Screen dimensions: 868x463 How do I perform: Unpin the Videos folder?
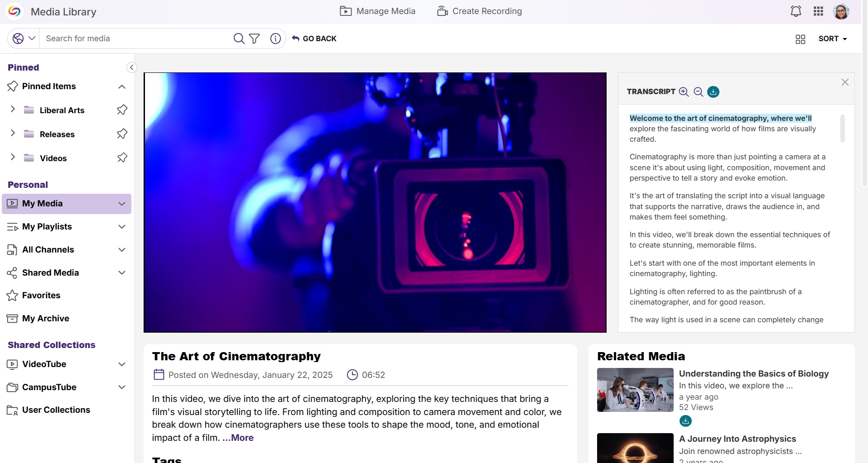(122, 158)
